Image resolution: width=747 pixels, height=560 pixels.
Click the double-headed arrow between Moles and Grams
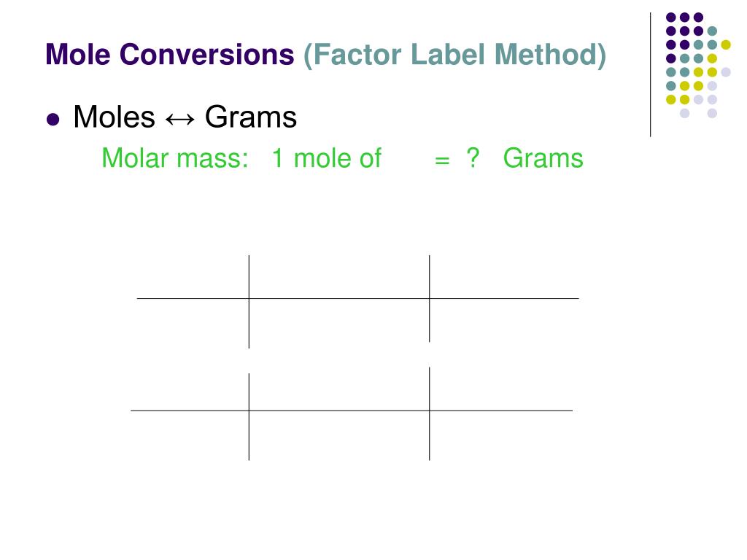tap(180, 119)
